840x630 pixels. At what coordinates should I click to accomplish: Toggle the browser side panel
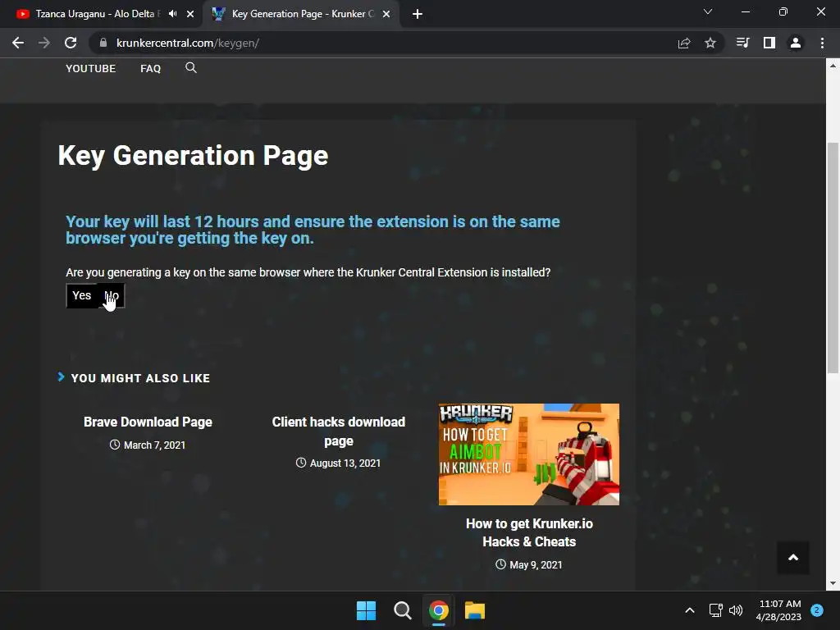[x=769, y=43]
